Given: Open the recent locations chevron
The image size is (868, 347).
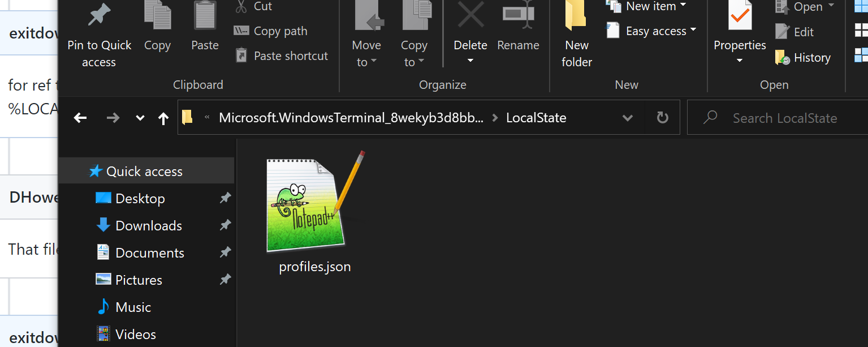Looking at the screenshot, I should [x=140, y=118].
